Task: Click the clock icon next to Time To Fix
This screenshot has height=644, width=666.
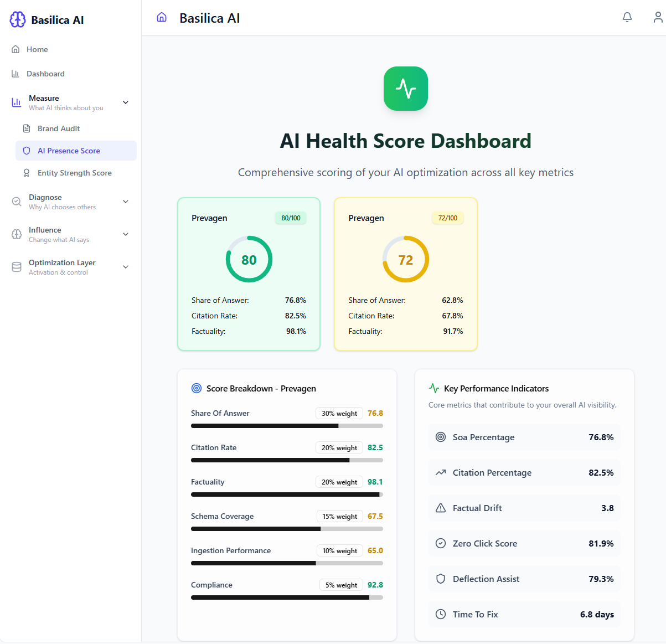Action: 440,614
